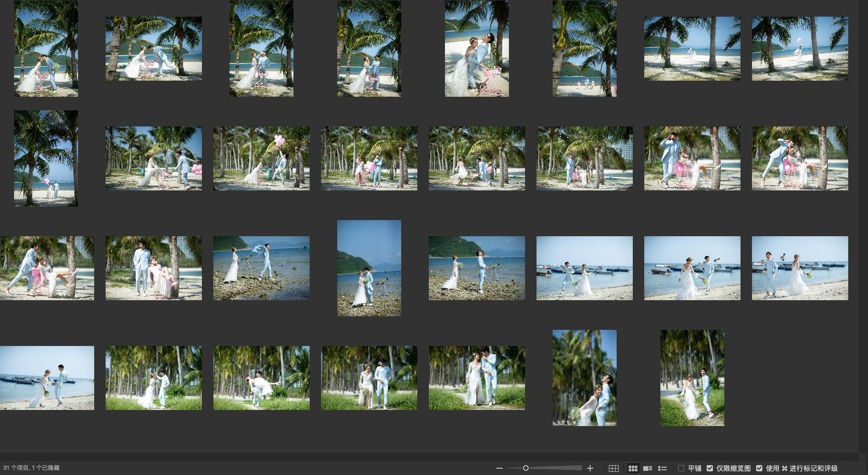The height and width of the screenshot is (475, 868).
Task: Click the grid lock icon
Action: tap(614, 468)
